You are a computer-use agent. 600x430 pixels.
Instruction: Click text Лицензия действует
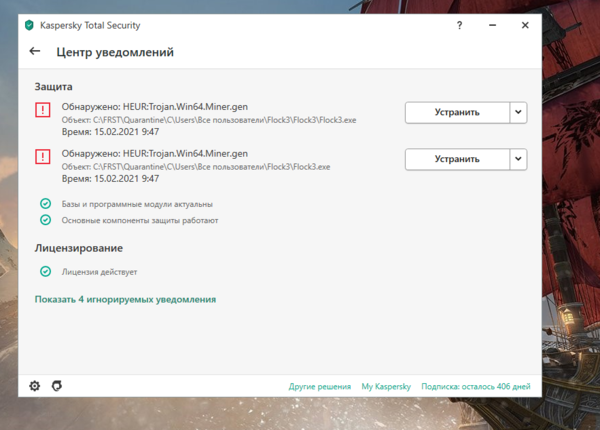point(99,272)
